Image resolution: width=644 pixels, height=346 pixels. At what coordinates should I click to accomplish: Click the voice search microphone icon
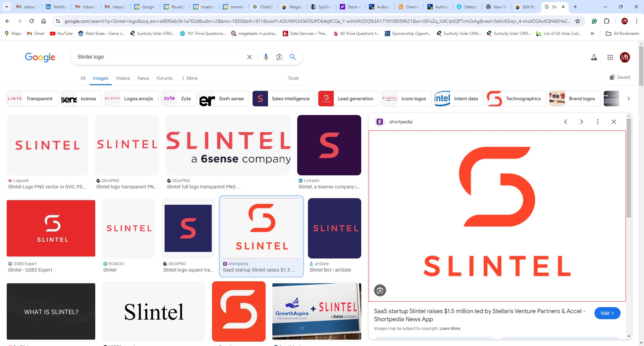(x=266, y=57)
